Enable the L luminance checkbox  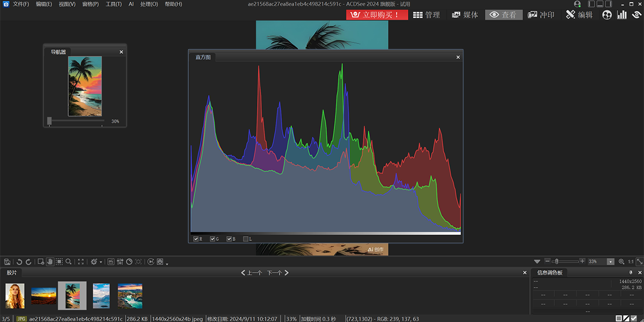click(246, 239)
